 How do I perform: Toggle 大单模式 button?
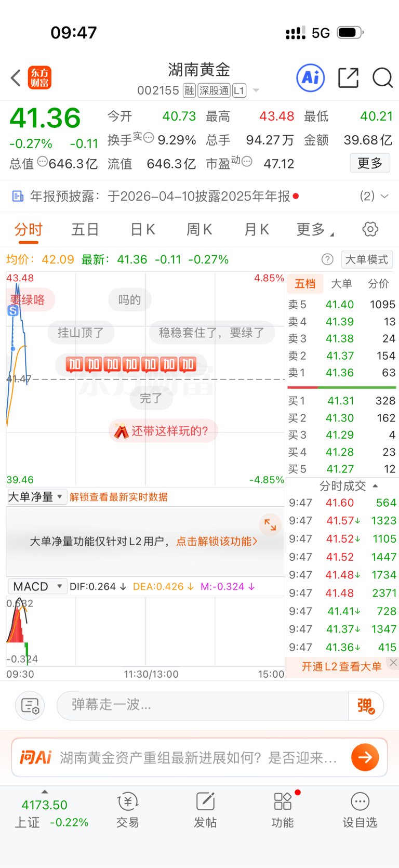click(367, 259)
